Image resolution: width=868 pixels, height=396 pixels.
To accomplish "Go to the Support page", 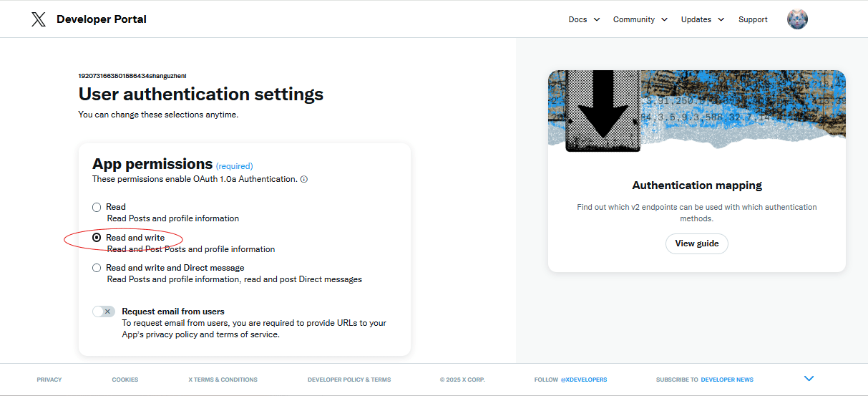I will click(x=753, y=19).
